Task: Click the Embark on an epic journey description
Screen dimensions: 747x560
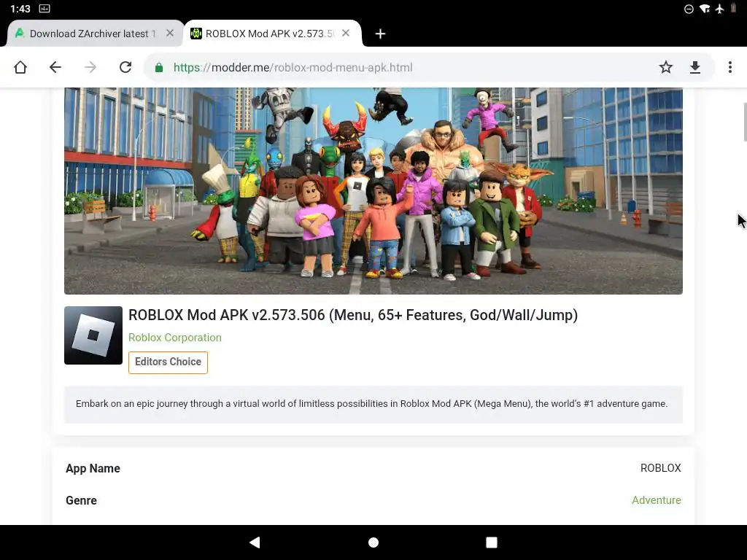Action: click(371, 404)
